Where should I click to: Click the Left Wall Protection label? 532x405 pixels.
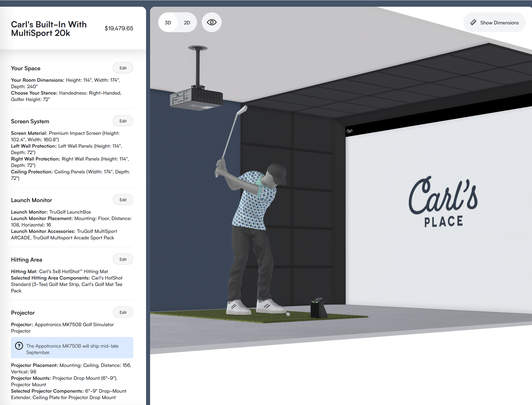click(34, 146)
